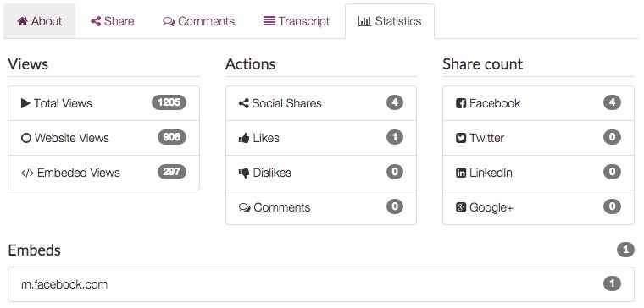Viewport: 644px width, 308px height.
Task: Click the thumbs-down icon beside Dislikes
Action: (244, 173)
